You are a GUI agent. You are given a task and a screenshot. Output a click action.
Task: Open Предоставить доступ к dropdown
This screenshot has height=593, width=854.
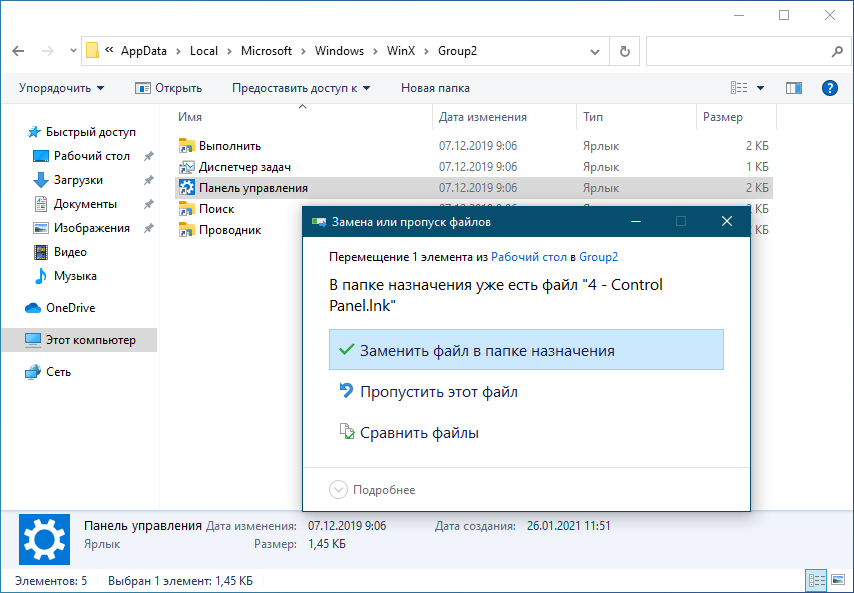click(x=301, y=88)
